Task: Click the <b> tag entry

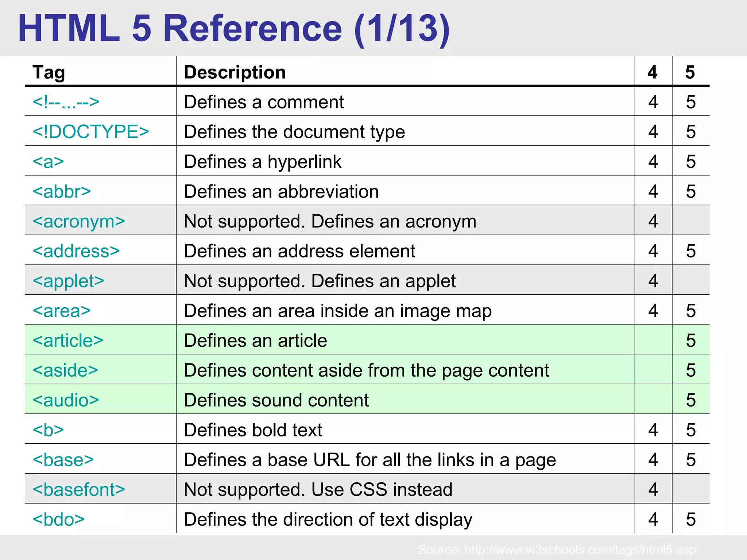Action: [x=48, y=430]
